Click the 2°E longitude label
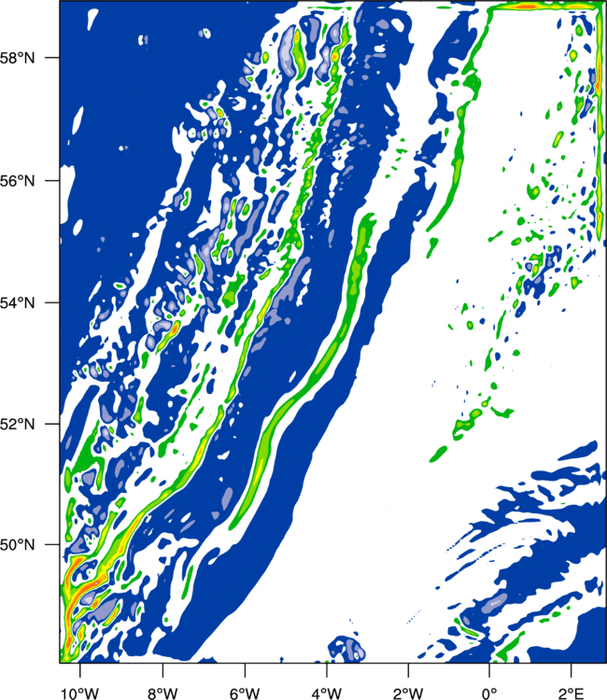Screen dimensions: 607x700 click(x=572, y=693)
